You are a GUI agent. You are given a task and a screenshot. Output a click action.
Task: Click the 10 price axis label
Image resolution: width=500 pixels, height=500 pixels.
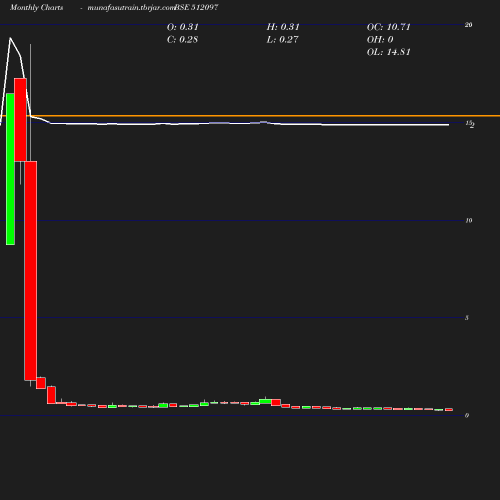469,221
